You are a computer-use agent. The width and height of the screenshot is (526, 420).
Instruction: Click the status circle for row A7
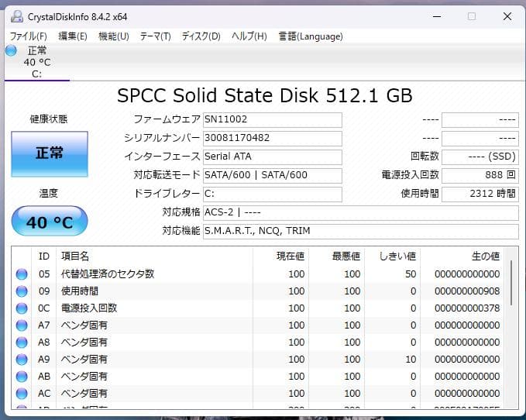point(22,325)
